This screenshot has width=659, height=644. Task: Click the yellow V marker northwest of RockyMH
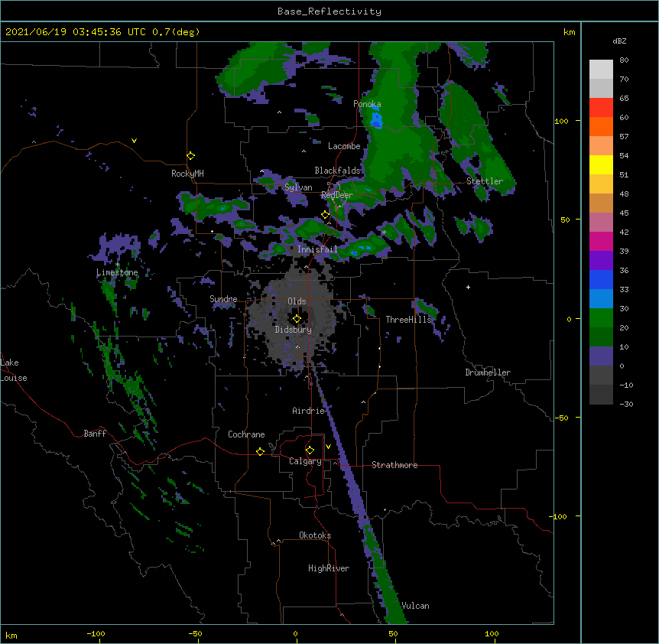134,141
